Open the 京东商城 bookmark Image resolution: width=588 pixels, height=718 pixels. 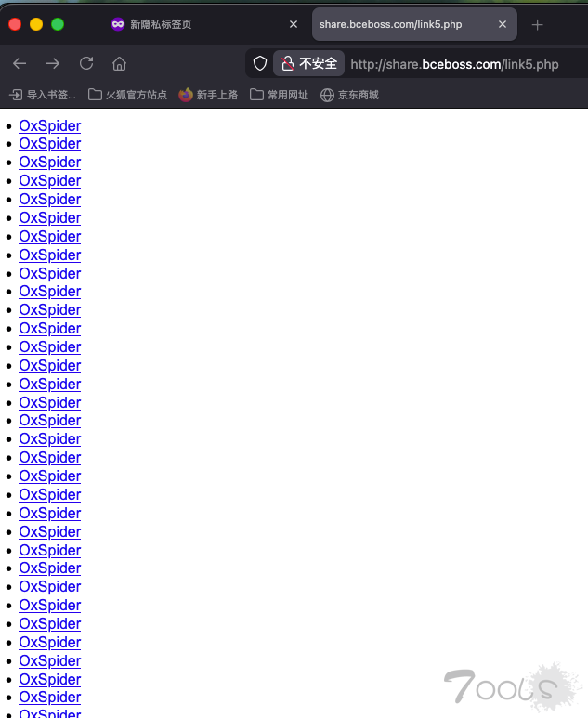[349, 95]
